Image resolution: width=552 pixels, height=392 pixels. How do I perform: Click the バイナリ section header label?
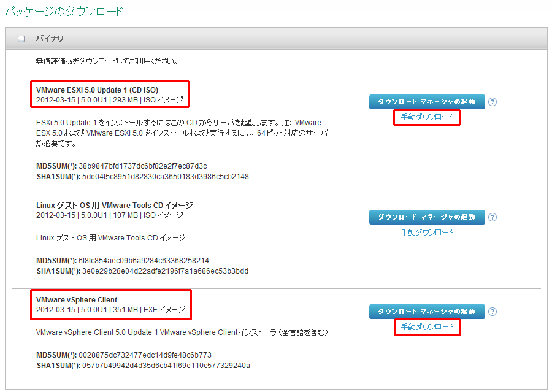50,39
